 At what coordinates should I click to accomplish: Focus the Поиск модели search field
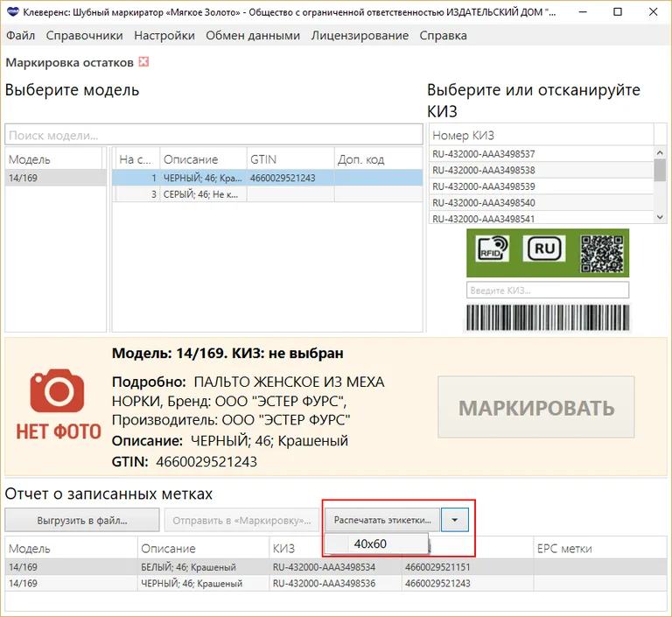coord(214,136)
